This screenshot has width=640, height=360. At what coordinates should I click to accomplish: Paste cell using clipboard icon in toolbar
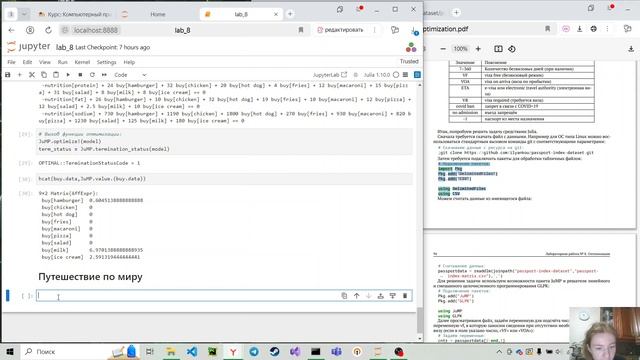coord(56,75)
